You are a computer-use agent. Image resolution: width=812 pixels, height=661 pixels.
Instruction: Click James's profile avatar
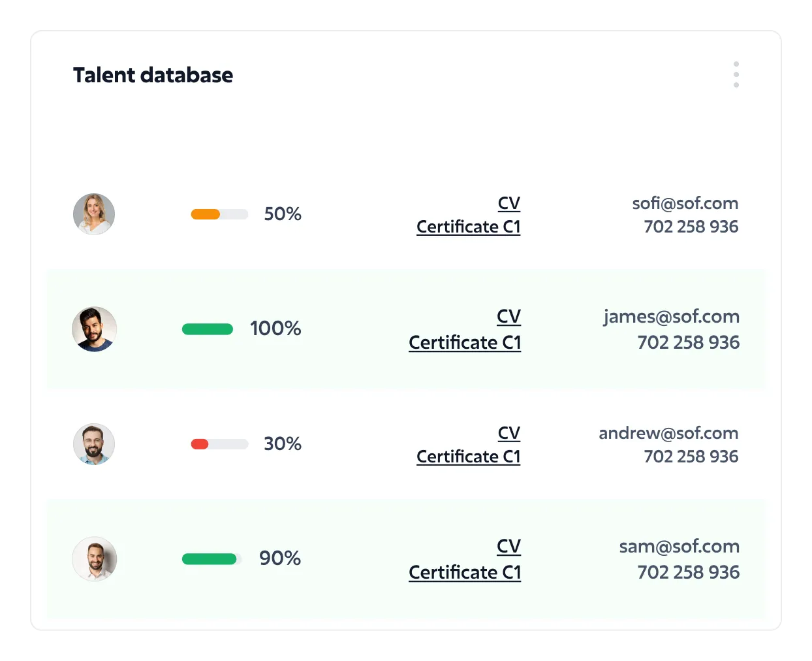pyautogui.click(x=94, y=329)
